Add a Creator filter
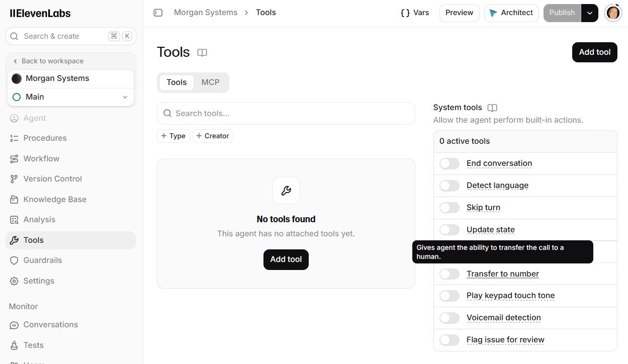 coord(213,136)
